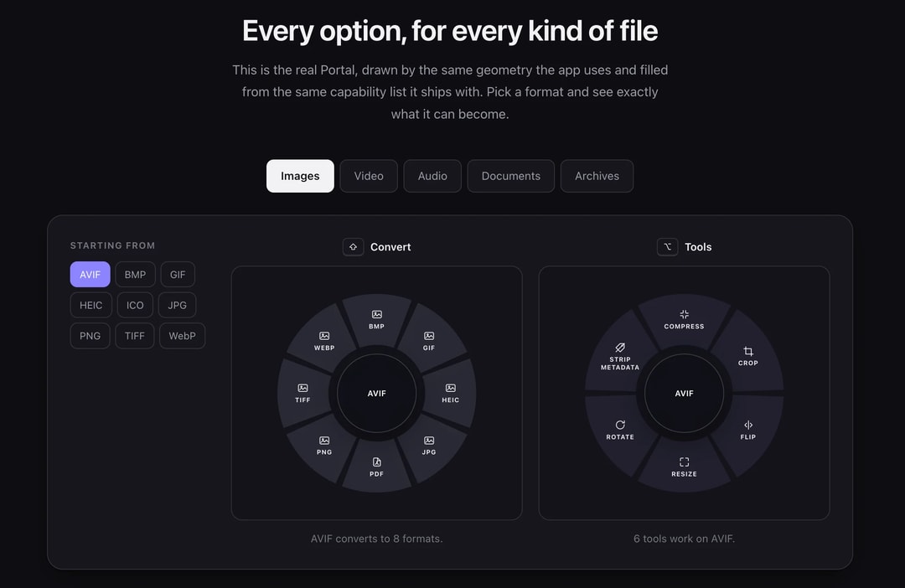Image resolution: width=905 pixels, height=588 pixels.
Task: Choose JPG as starting format
Action: pos(177,305)
